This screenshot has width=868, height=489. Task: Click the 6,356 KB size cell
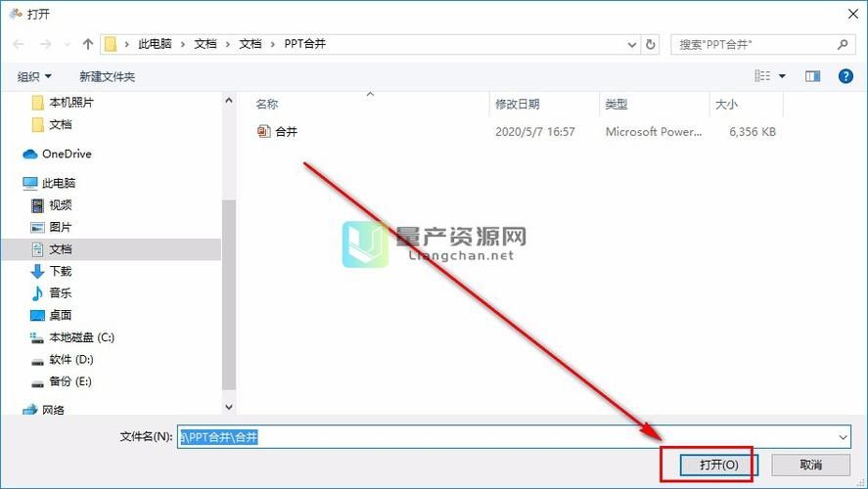[x=753, y=132]
